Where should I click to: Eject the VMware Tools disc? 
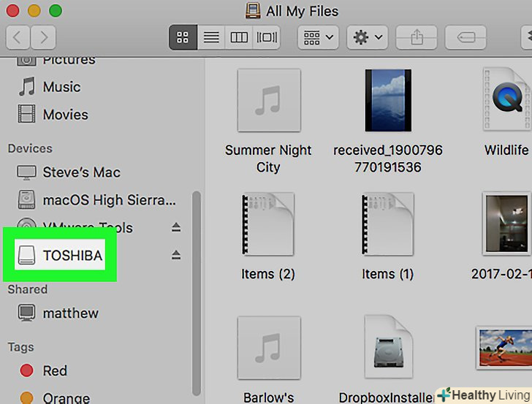[175, 227]
